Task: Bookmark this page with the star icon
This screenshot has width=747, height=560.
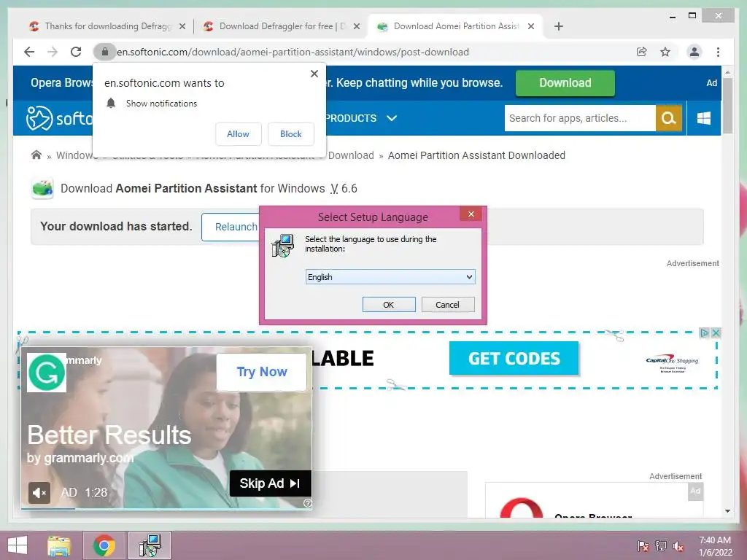Action: (665, 52)
